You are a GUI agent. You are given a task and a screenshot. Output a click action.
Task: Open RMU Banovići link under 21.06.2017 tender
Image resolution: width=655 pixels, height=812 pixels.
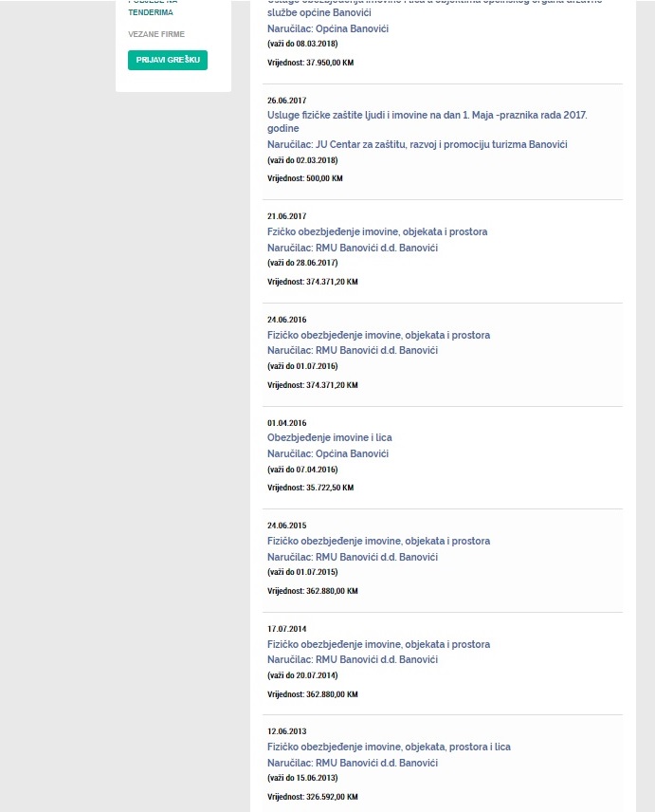(353, 248)
